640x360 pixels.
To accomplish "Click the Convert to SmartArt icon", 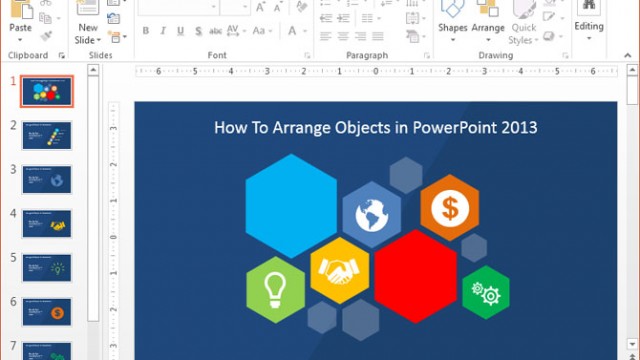I will 413,37.
